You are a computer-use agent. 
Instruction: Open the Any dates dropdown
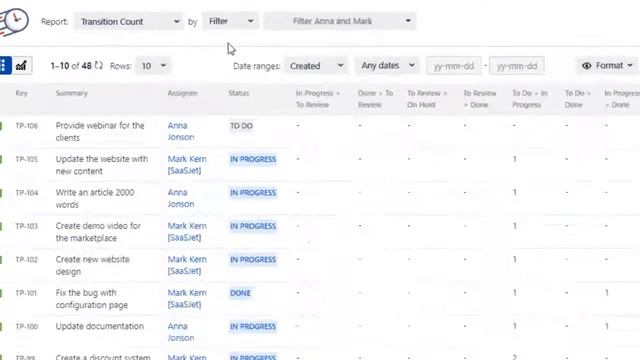point(387,66)
